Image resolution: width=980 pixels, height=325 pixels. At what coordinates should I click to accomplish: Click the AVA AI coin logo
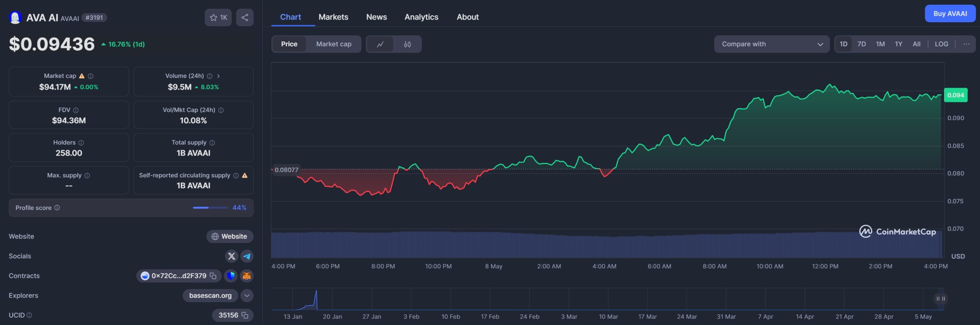pos(15,18)
